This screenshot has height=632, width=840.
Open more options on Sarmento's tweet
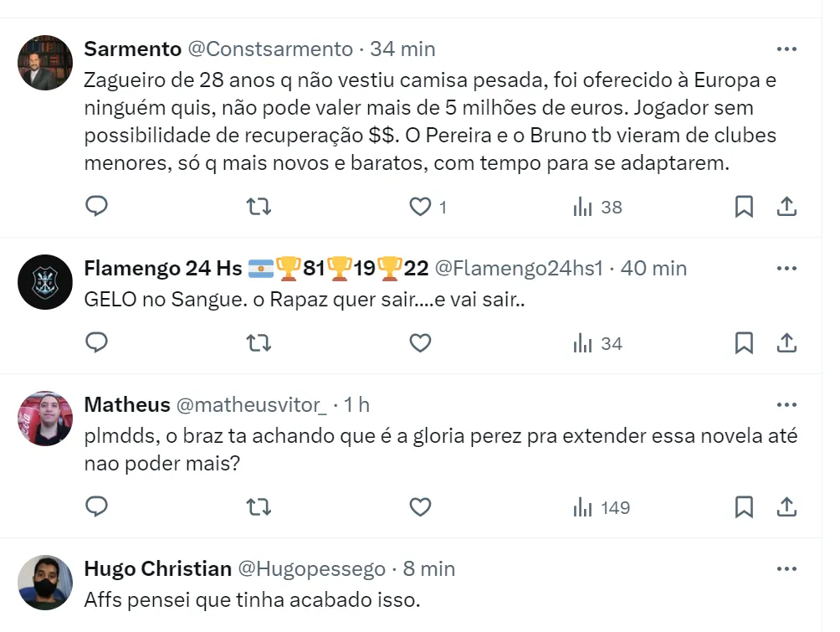tap(786, 49)
